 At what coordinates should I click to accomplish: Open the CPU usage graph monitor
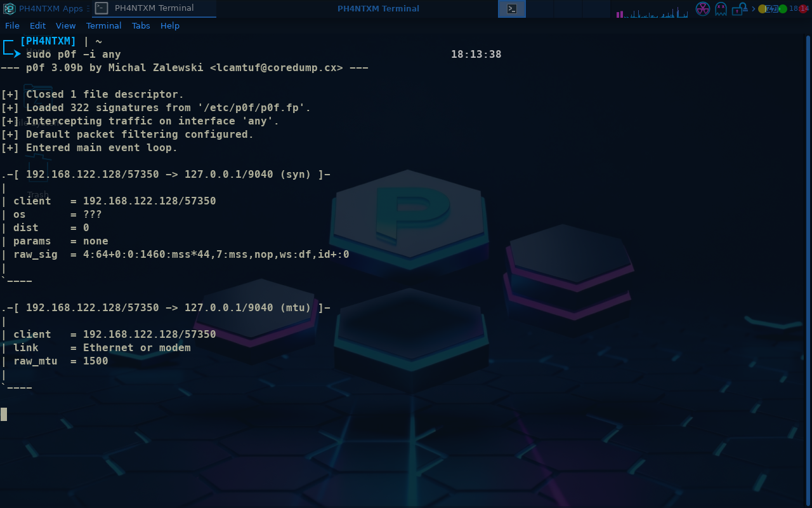click(652, 10)
